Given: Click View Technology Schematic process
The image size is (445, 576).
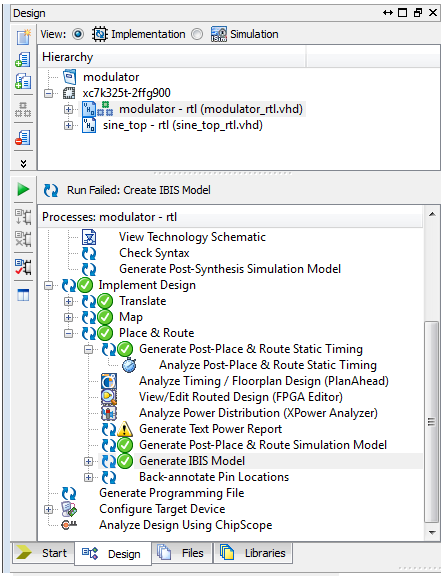Looking at the screenshot, I should pyautogui.click(x=192, y=237).
